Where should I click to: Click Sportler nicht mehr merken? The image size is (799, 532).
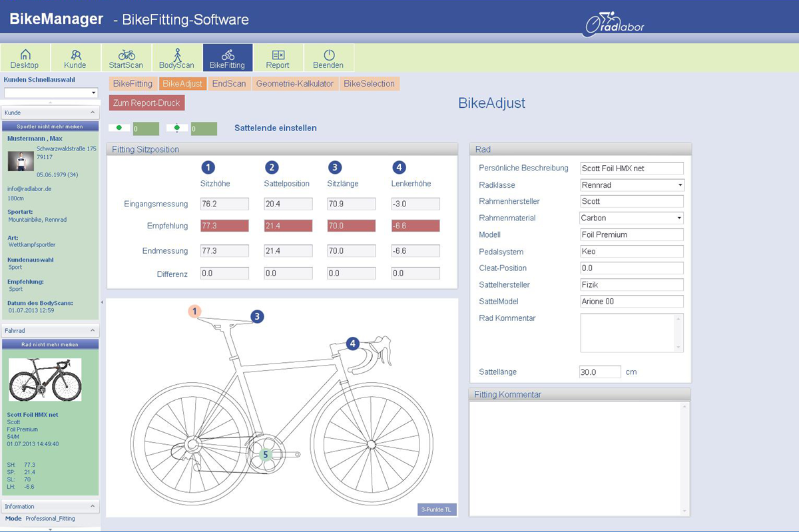click(51, 127)
